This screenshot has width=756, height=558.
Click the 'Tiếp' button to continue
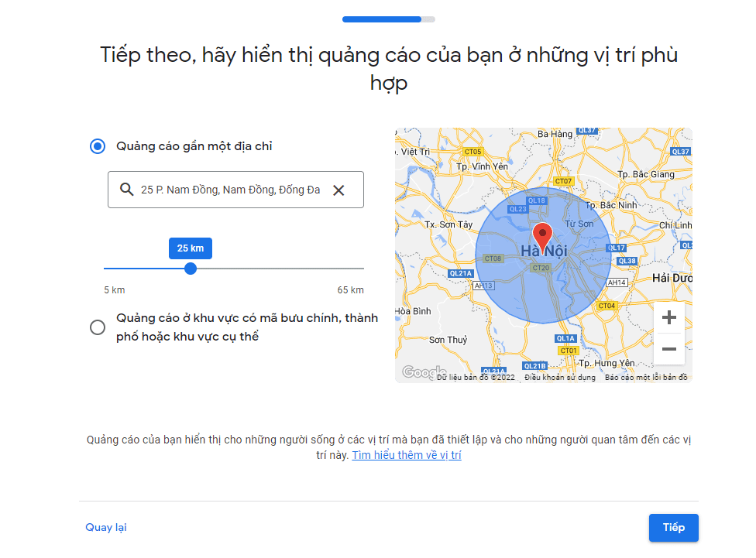[674, 528]
